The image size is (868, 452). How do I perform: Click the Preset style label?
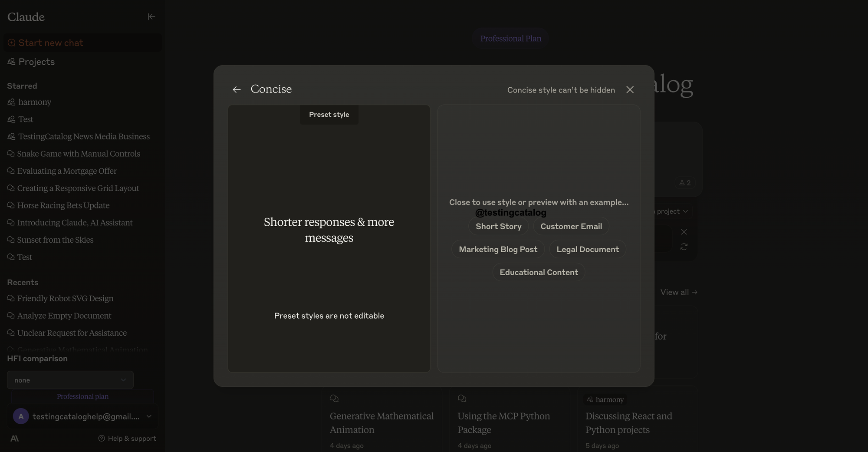point(329,115)
